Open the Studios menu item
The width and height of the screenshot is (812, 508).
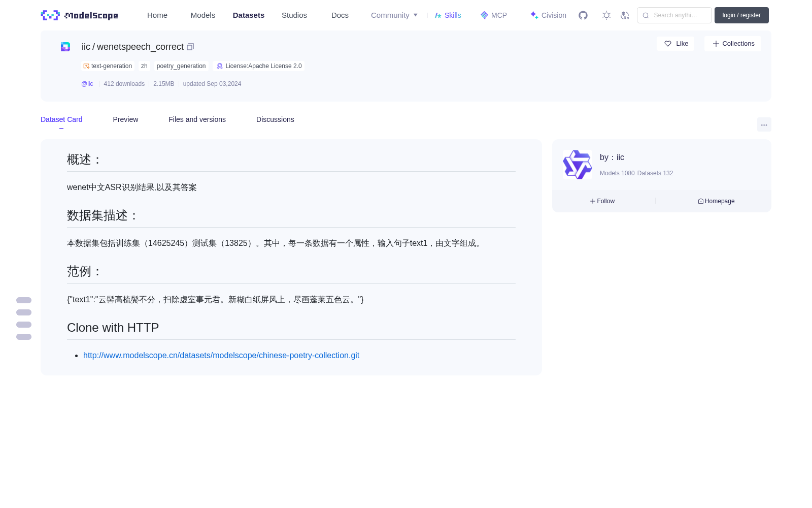pos(294,15)
